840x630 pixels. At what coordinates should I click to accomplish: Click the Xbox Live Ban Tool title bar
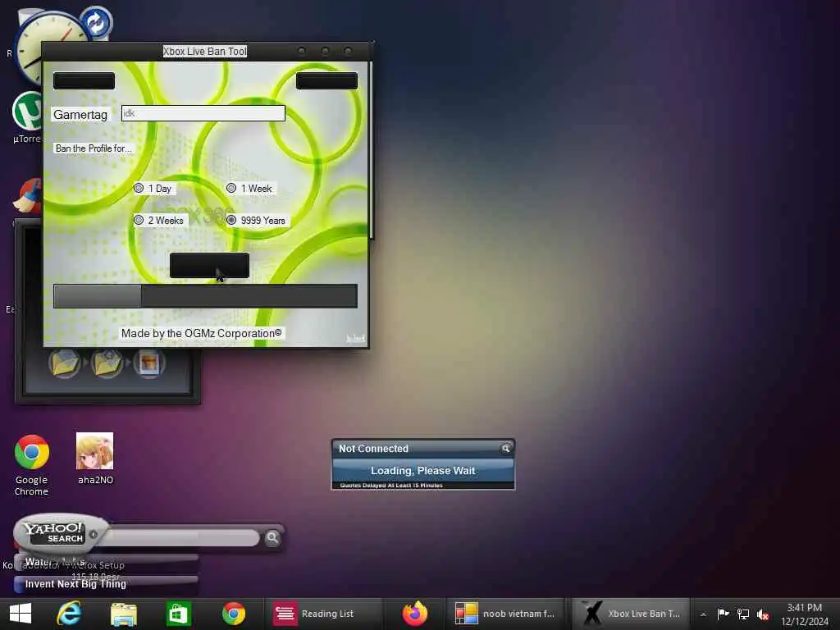coord(205,52)
